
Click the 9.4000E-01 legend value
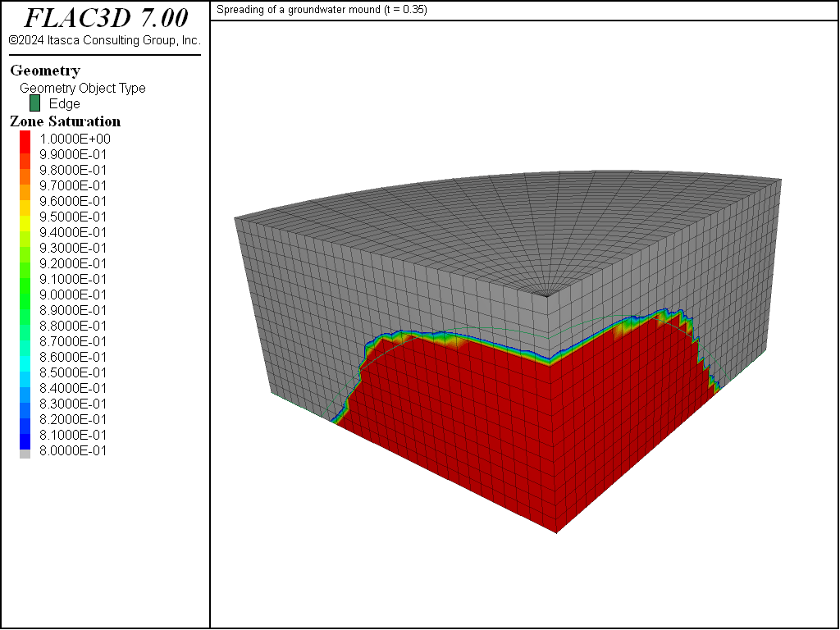click(73, 232)
